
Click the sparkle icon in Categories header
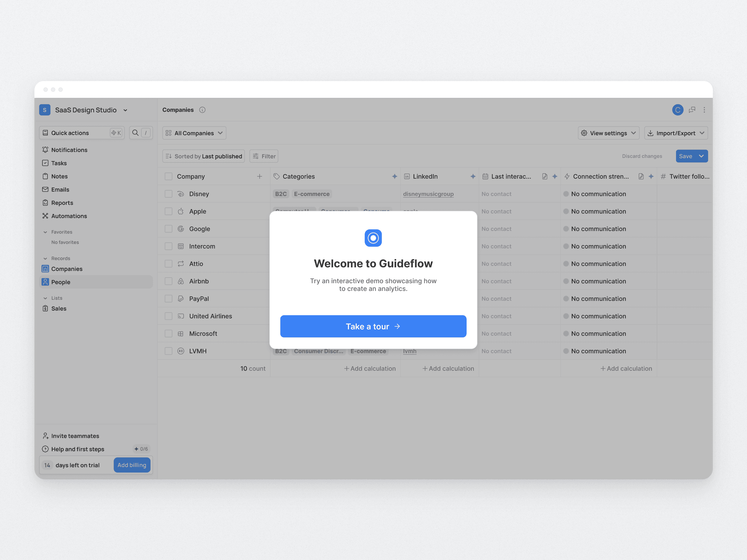(x=394, y=177)
